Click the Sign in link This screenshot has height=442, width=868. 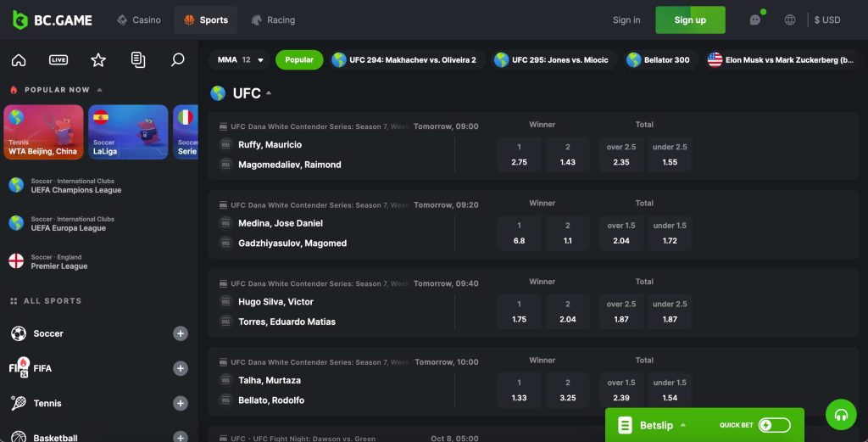[626, 20]
